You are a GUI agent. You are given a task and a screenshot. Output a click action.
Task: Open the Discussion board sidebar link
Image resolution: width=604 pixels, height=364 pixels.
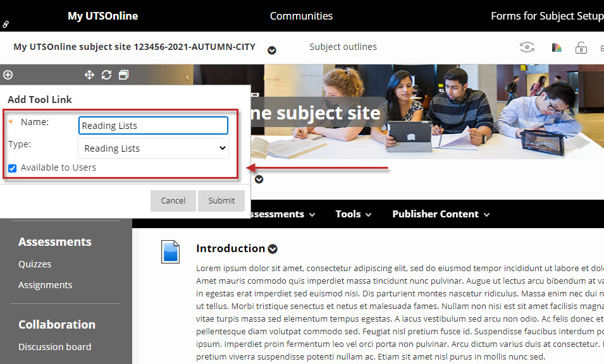coord(54,347)
